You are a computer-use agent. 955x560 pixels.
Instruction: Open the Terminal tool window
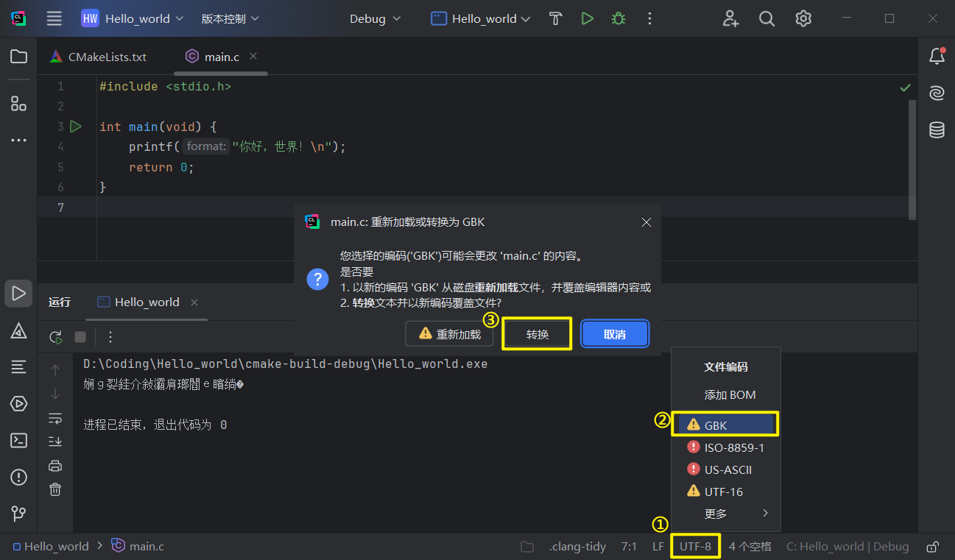tap(18, 440)
